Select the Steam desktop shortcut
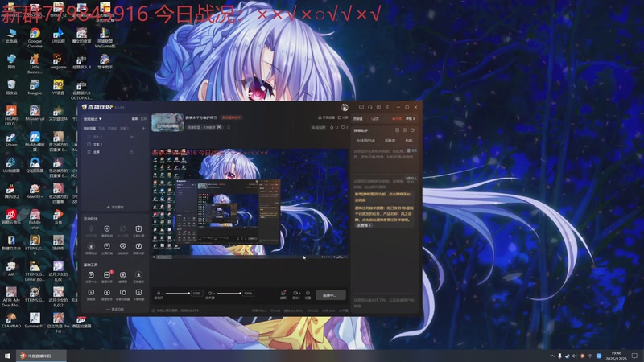Viewport: 644px width, 362px height. pos(11,139)
